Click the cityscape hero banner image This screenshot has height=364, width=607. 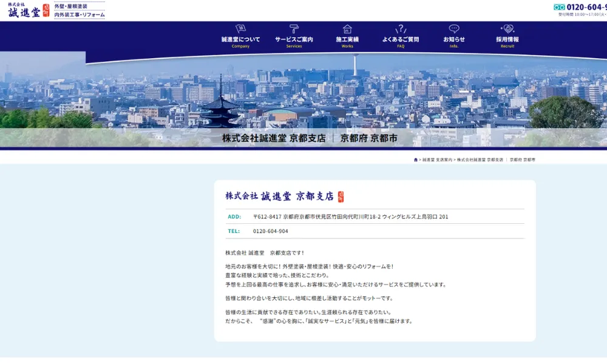tap(303, 97)
